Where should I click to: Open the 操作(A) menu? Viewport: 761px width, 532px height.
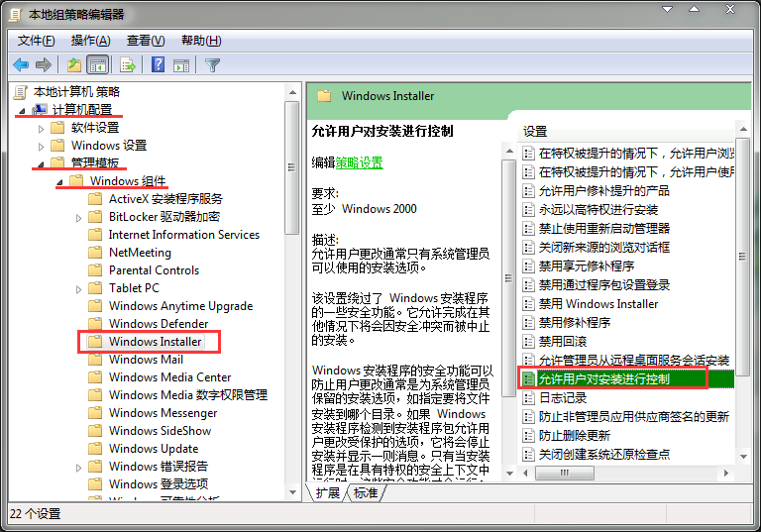[x=90, y=41]
